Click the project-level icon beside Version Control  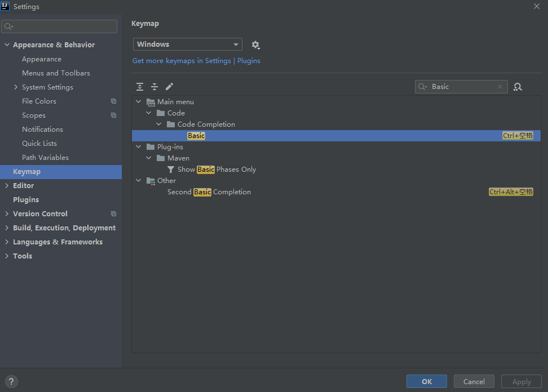(113, 213)
